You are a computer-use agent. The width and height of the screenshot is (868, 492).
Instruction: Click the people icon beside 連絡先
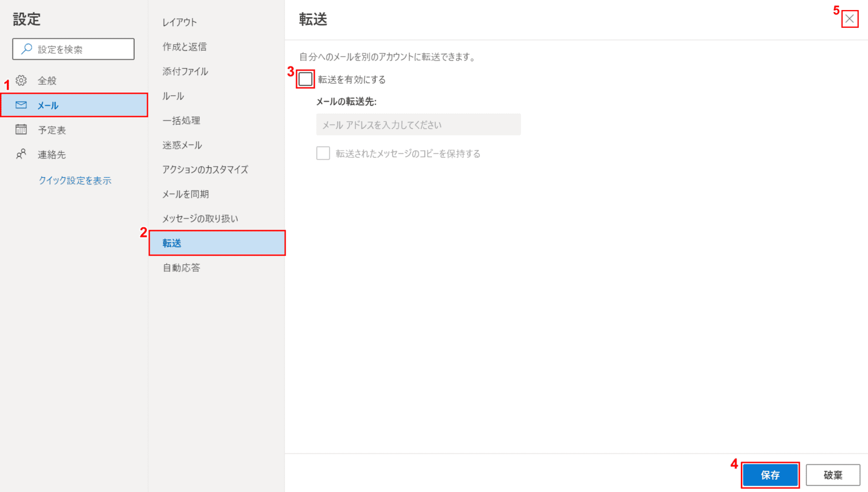click(x=21, y=154)
